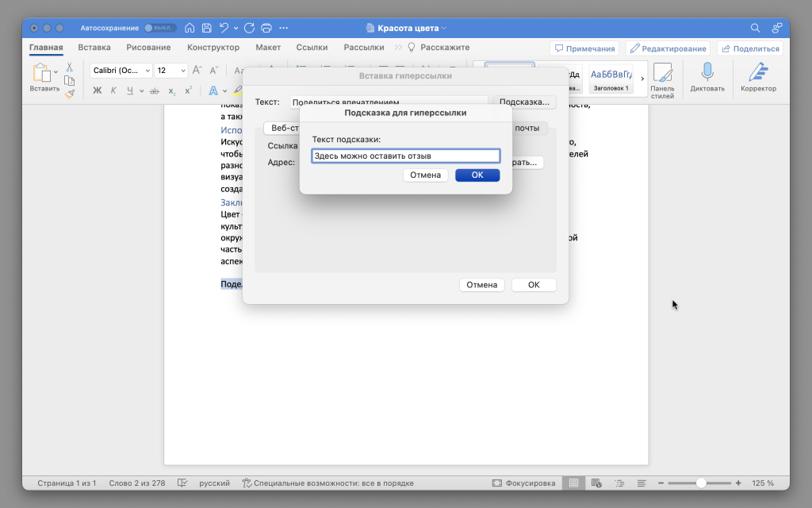Click the ScreenTip text input field
This screenshot has height=508, width=812.
click(405, 156)
